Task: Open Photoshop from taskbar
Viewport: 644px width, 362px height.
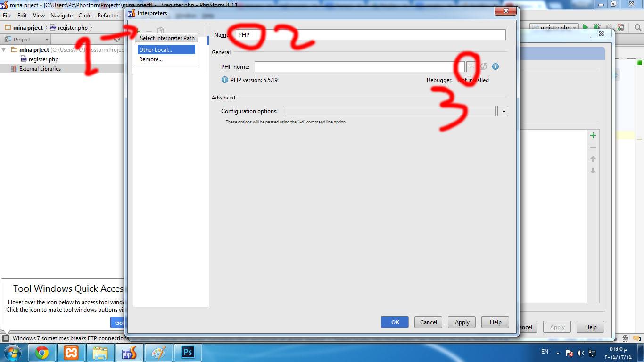Action: click(x=188, y=353)
